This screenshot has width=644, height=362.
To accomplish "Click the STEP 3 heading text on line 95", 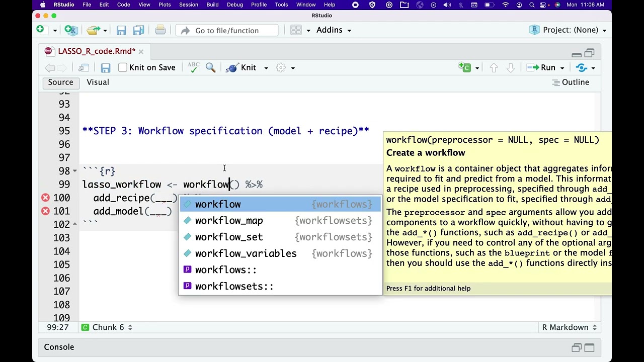I will [x=225, y=131].
